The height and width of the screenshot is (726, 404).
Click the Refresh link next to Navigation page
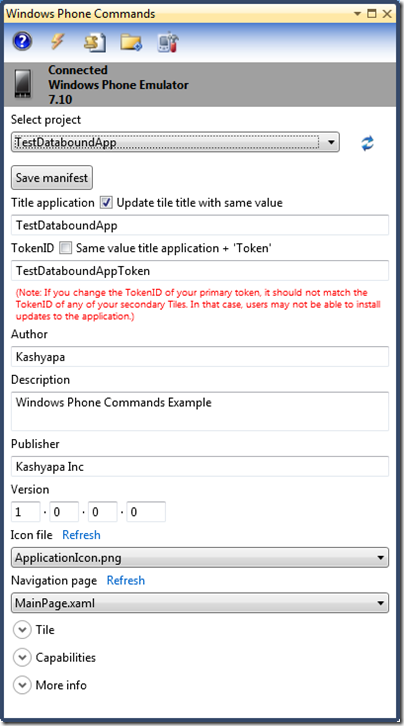click(x=126, y=580)
